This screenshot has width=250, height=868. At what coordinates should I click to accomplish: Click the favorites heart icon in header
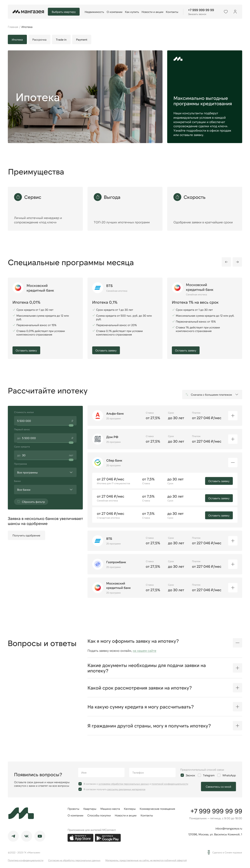tap(225, 12)
